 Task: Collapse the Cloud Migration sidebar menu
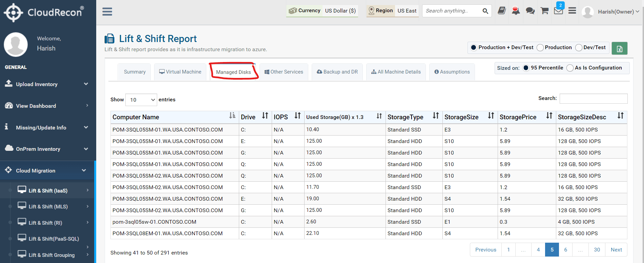[x=47, y=170]
